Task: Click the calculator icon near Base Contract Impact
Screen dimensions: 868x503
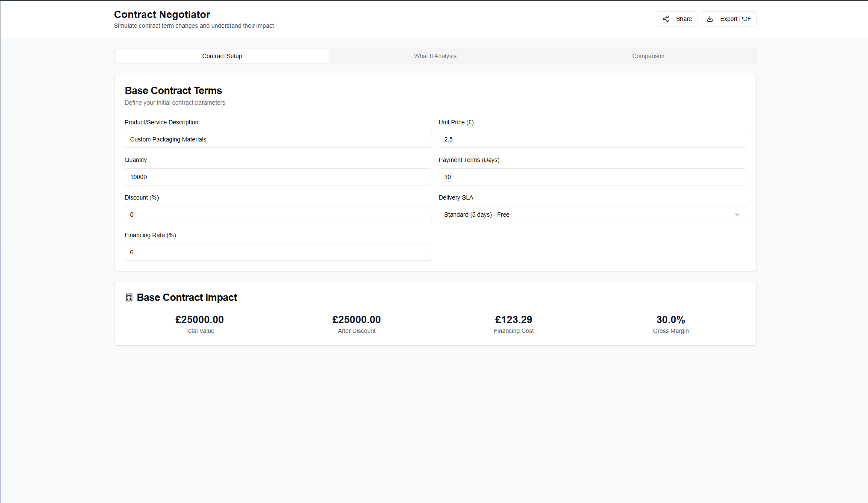Action: click(129, 297)
